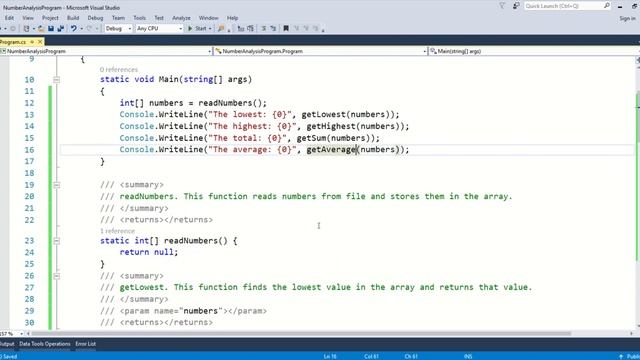This screenshot has height=360, width=640.
Task: Click the previous bookmark icon
Action: click(x=296, y=29)
